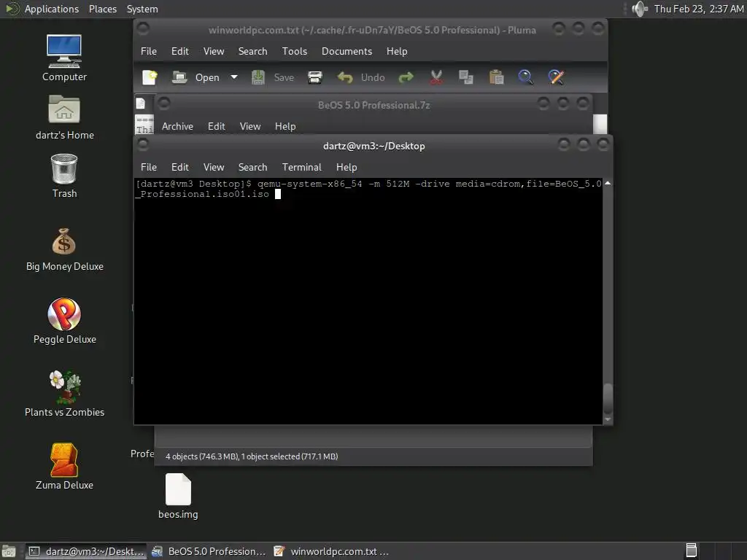Expand the Open recent files arrow
747x560 pixels.
tap(234, 77)
